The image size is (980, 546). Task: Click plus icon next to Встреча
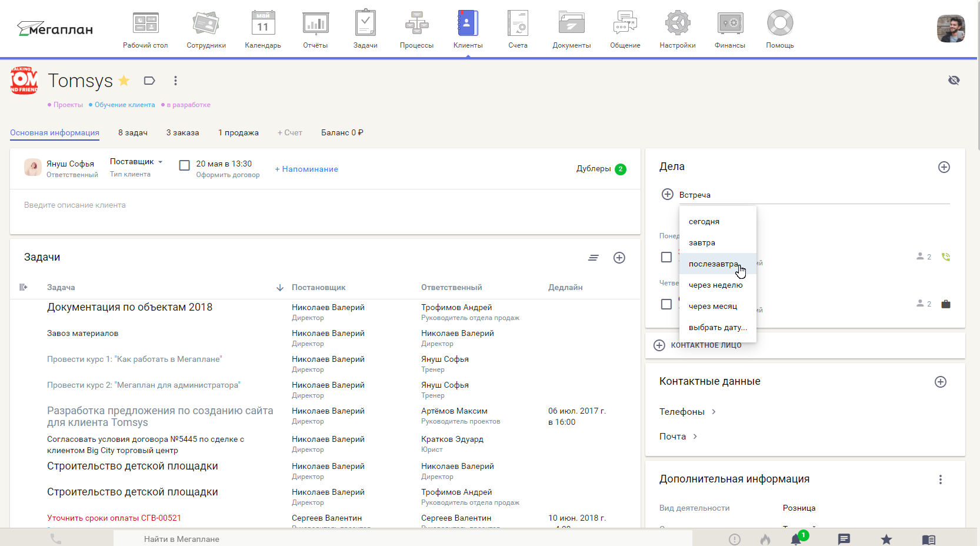click(x=667, y=194)
